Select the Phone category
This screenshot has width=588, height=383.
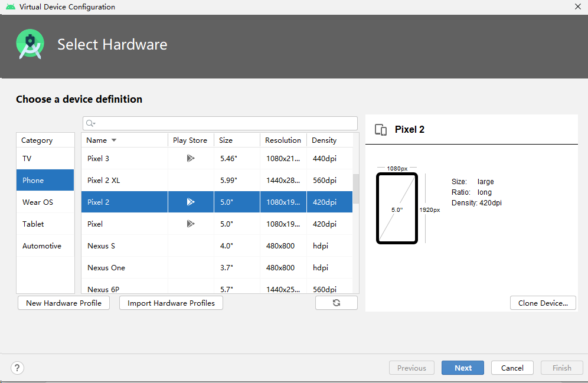[x=45, y=180]
